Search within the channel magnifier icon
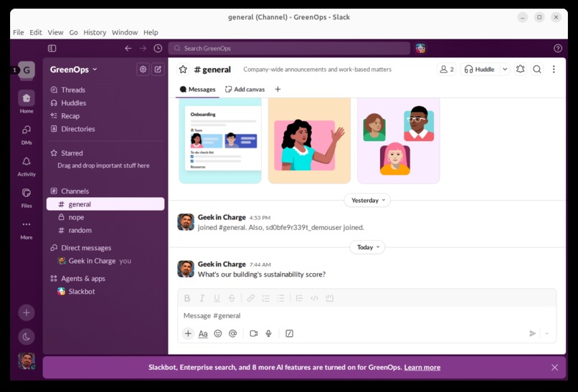Screen dimensions: 578x392 (537, 70)
